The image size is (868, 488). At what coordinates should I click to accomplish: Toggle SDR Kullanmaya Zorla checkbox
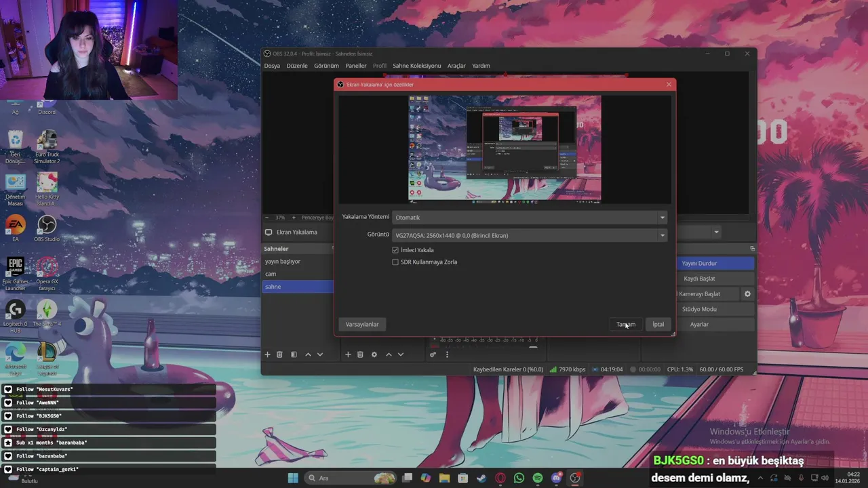pyautogui.click(x=395, y=262)
